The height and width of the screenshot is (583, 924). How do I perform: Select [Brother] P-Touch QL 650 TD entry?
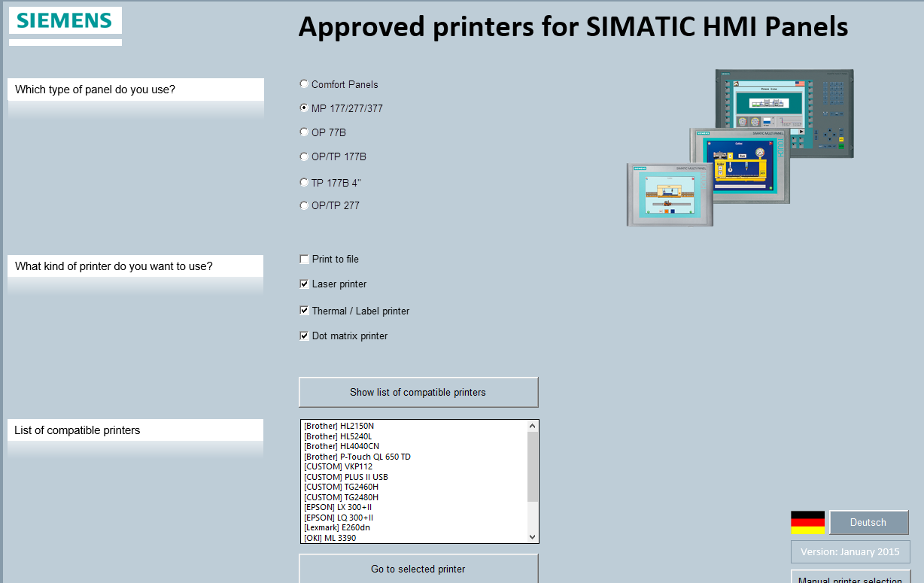point(415,457)
